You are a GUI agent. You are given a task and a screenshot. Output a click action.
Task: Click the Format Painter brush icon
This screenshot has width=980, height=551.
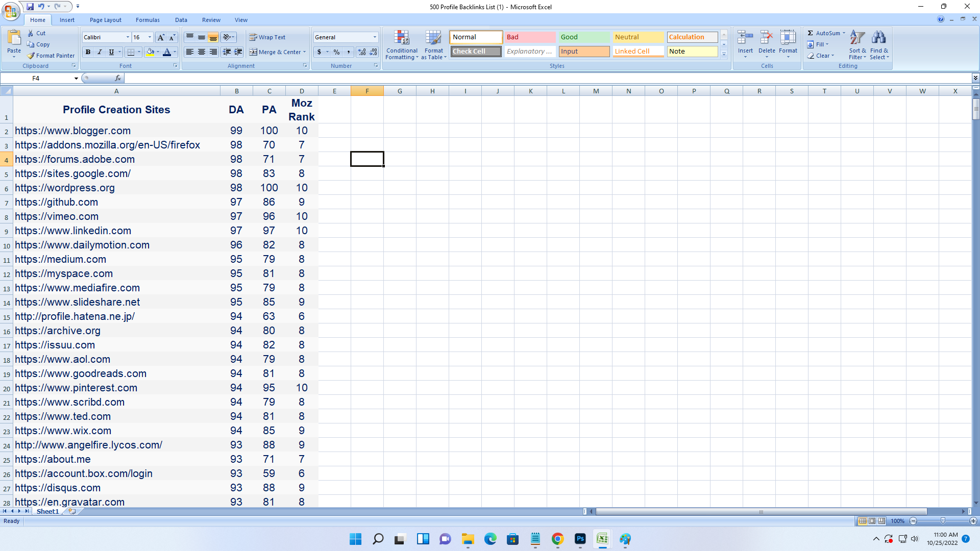31,56
